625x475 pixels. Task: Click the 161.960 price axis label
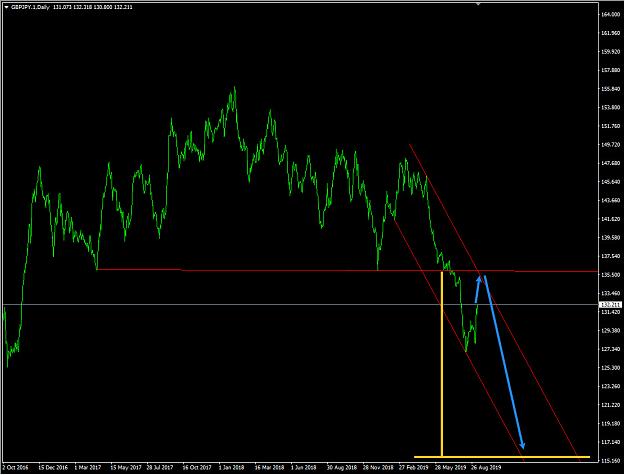pyautogui.click(x=610, y=33)
